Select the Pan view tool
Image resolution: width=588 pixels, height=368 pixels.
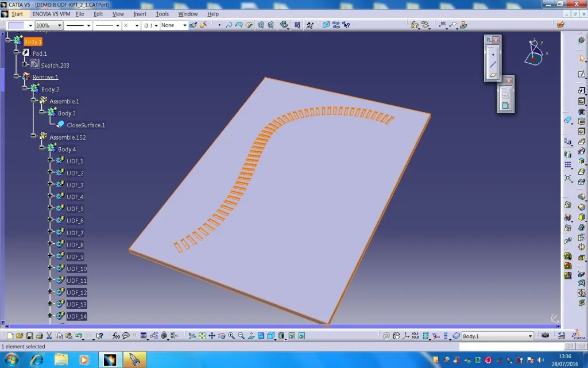click(211, 336)
